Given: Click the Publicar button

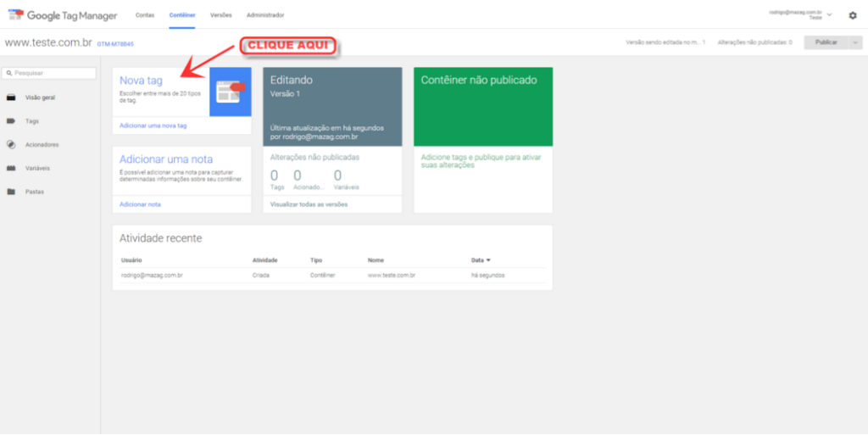Looking at the screenshot, I should (x=826, y=42).
